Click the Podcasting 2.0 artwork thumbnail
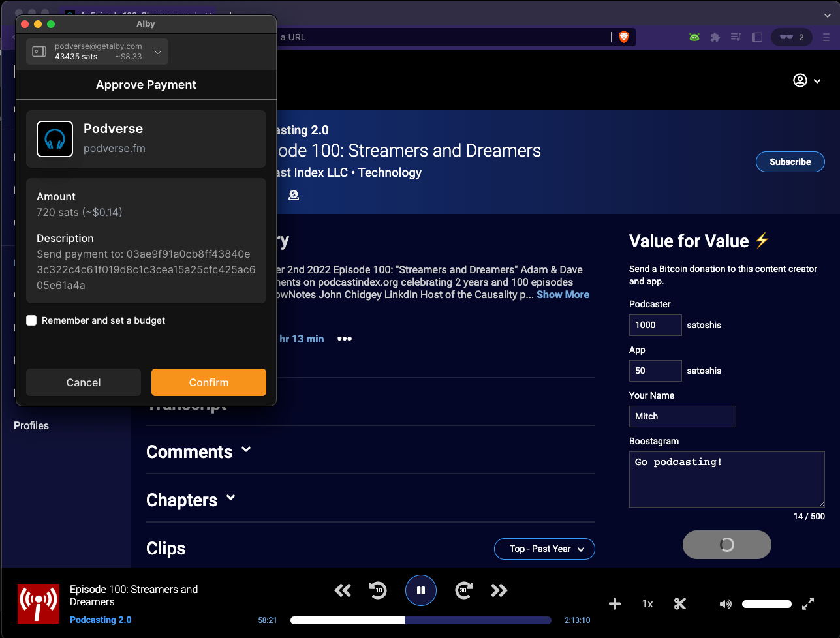 [39, 604]
